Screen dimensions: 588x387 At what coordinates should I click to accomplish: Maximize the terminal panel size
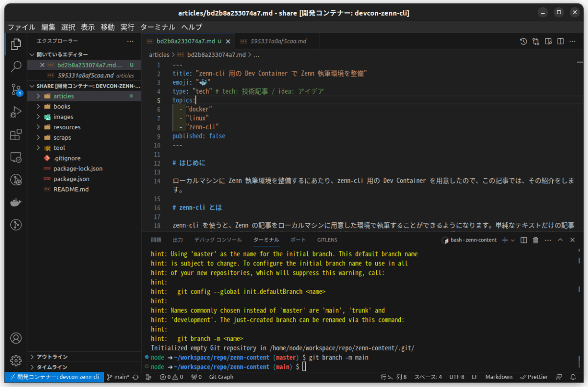click(x=561, y=240)
